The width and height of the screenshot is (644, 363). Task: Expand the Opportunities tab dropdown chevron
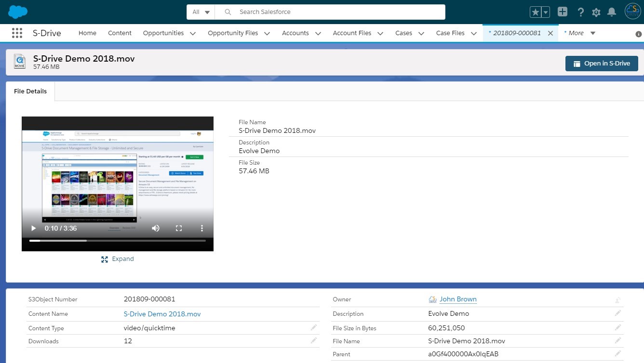click(x=193, y=34)
